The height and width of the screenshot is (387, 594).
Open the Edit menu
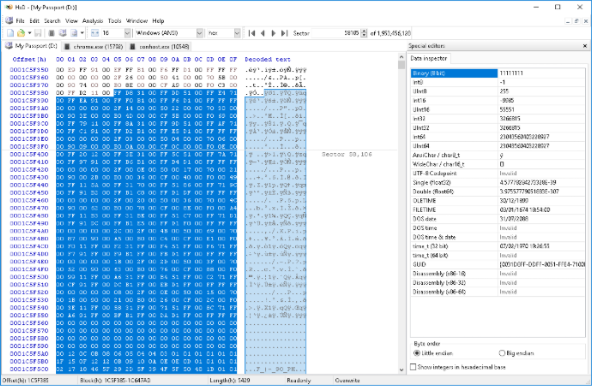34,21
